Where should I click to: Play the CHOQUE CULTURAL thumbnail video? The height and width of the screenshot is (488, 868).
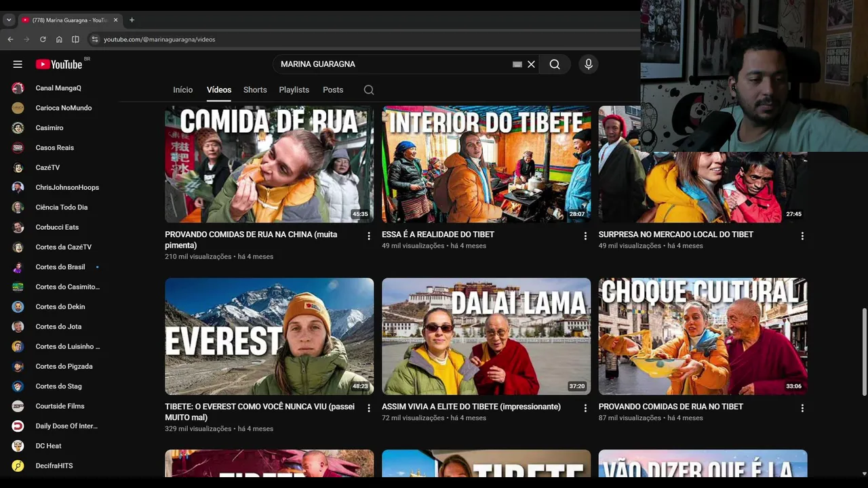click(703, 336)
